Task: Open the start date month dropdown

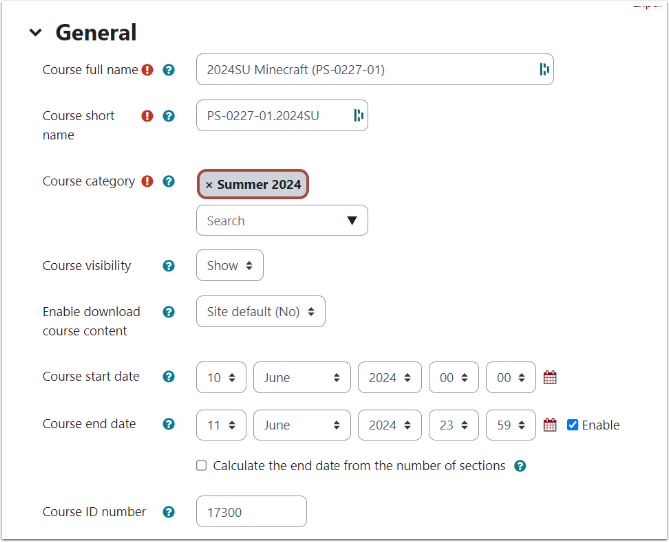Action: 302,378
